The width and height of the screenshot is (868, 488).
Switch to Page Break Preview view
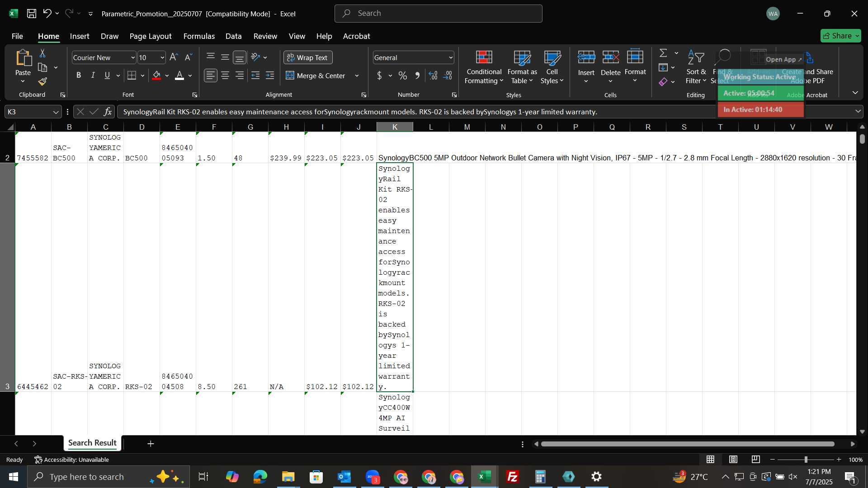click(x=756, y=460)
